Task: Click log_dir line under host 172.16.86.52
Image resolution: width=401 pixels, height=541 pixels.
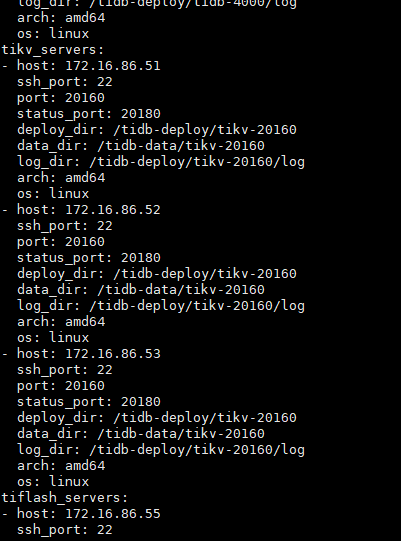Action: coord(161,306)
